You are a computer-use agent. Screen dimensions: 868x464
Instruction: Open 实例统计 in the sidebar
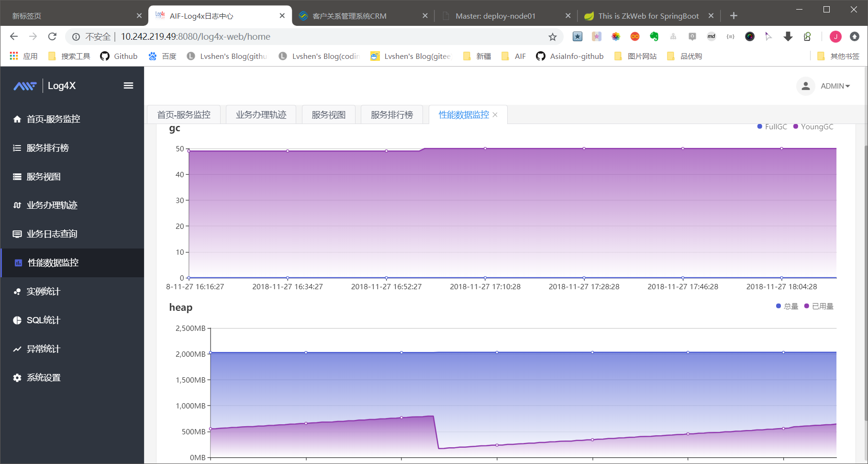coord(72,292)
